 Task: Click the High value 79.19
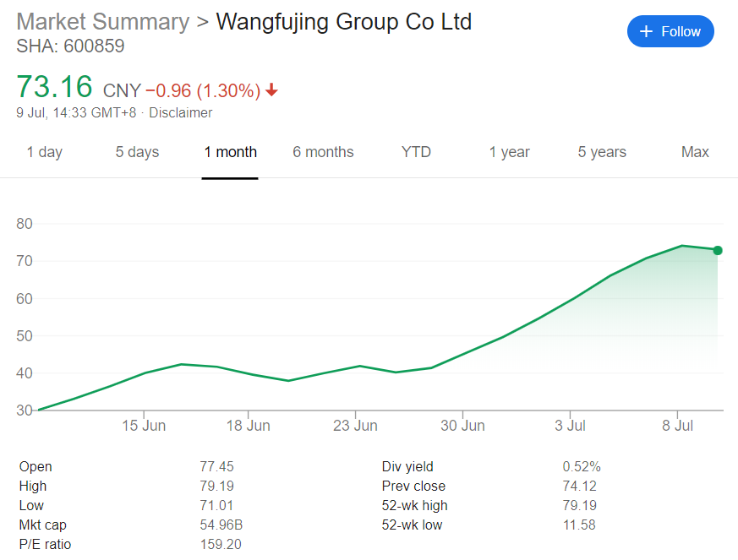(x=216, y=486)
